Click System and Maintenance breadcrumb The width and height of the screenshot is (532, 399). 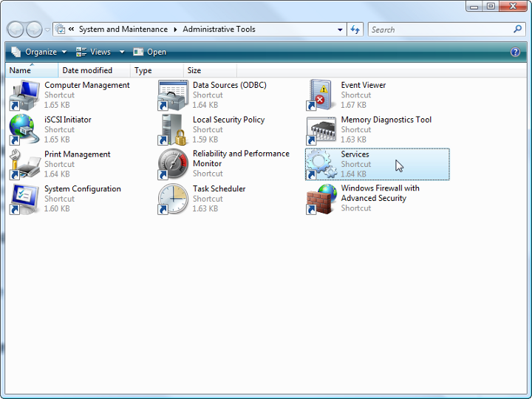pos(123,29)
